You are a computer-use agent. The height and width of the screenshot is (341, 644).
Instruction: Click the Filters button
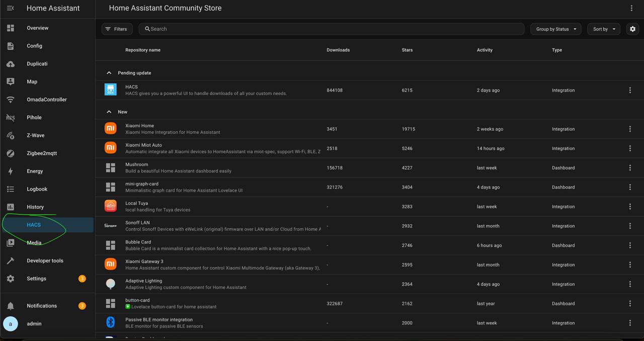pyautogui.click(x=117, y=29)
